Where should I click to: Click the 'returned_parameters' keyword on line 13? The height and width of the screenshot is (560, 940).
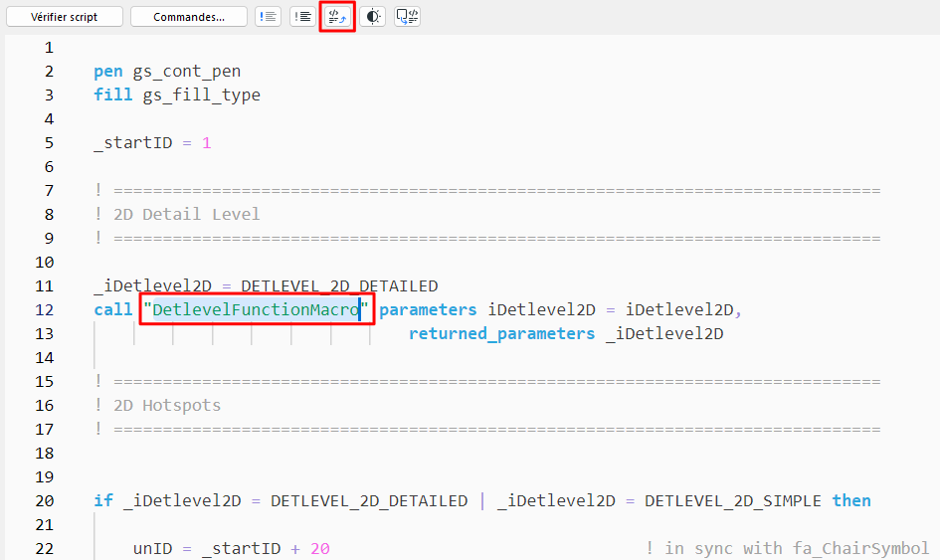(x=501, y=334)
